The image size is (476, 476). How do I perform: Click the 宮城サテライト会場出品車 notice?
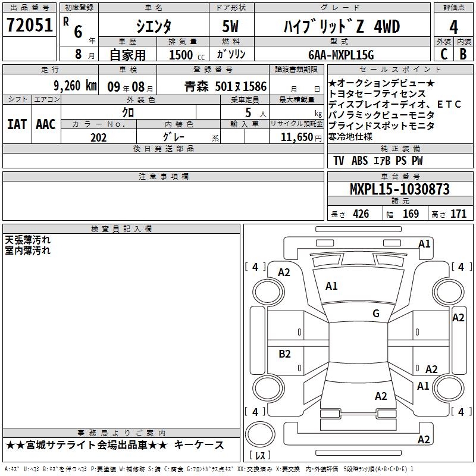click(86, 445)
